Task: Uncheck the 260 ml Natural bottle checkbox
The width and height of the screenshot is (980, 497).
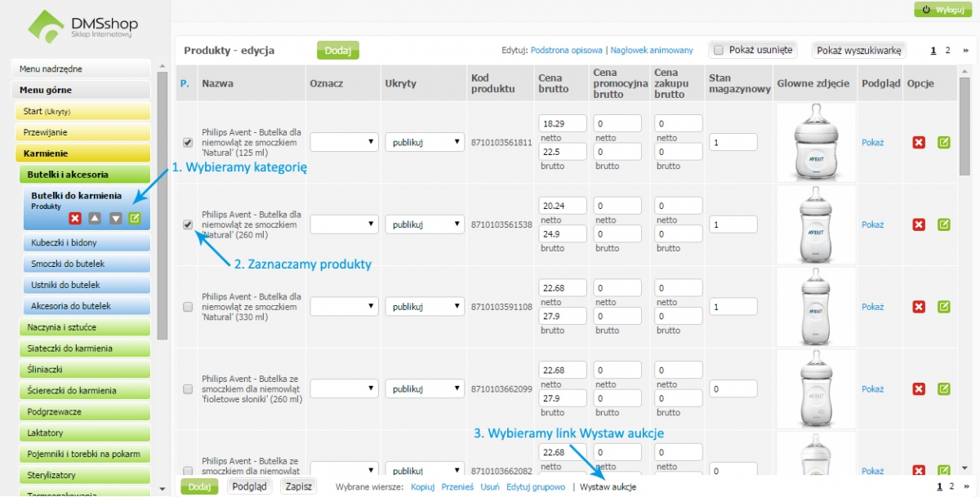Action: pos(188,224)
